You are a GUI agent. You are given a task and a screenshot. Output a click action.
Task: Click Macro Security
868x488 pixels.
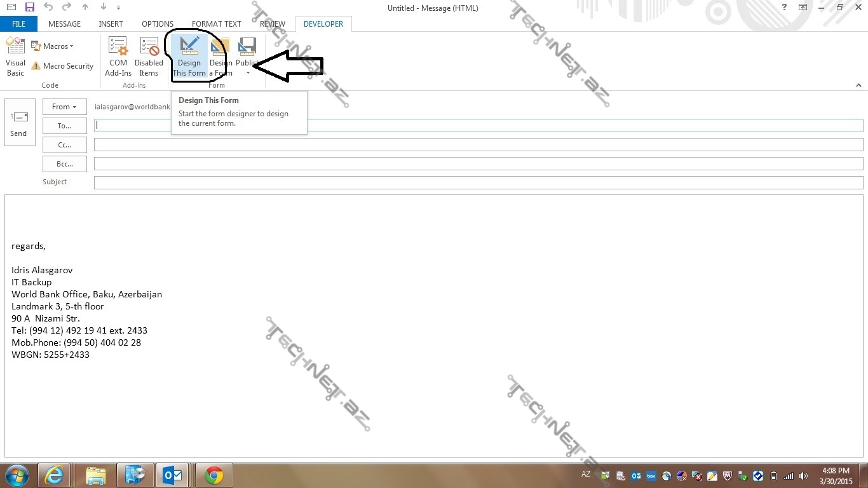click(x=62, y=66)
